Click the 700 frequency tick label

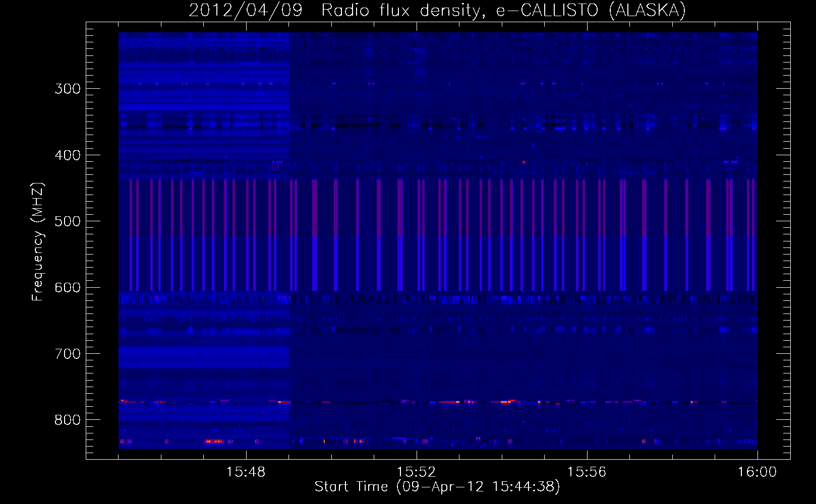tap(68, 354)
